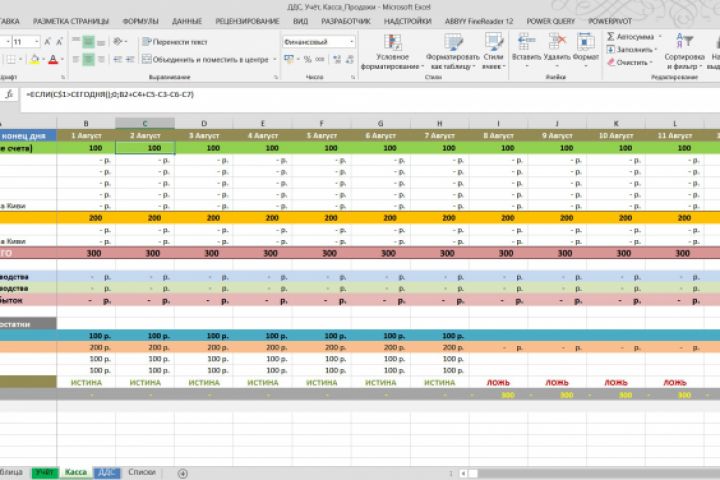Align text to the top of cell
The width and height of the screenshot is (720, 480).
tap(76, 42)
